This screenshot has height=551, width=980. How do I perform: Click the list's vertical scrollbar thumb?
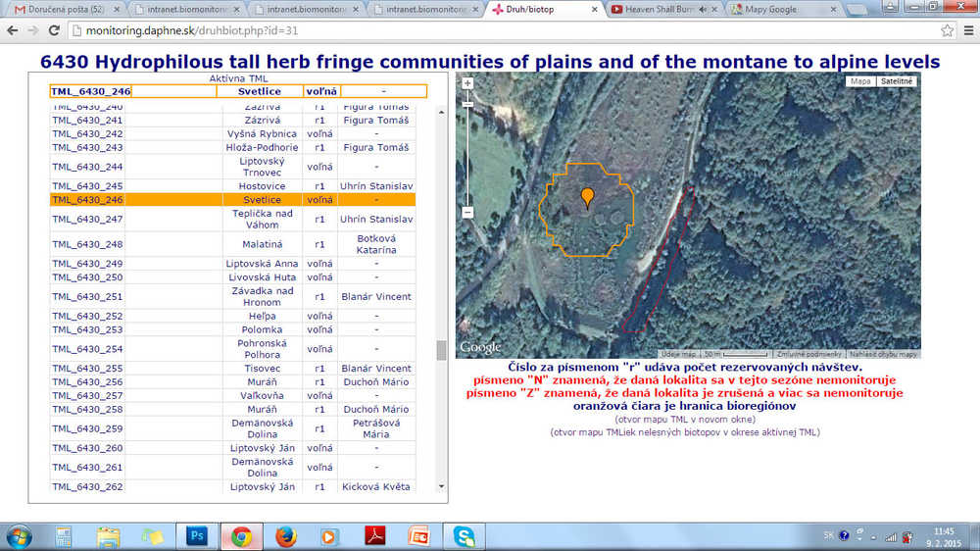(441, 350)
